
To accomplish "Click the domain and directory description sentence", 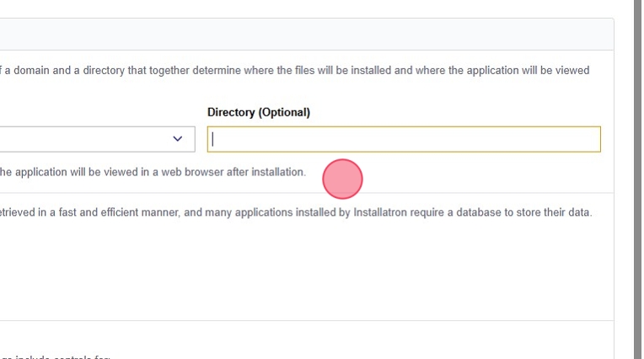I will point(295,71).
